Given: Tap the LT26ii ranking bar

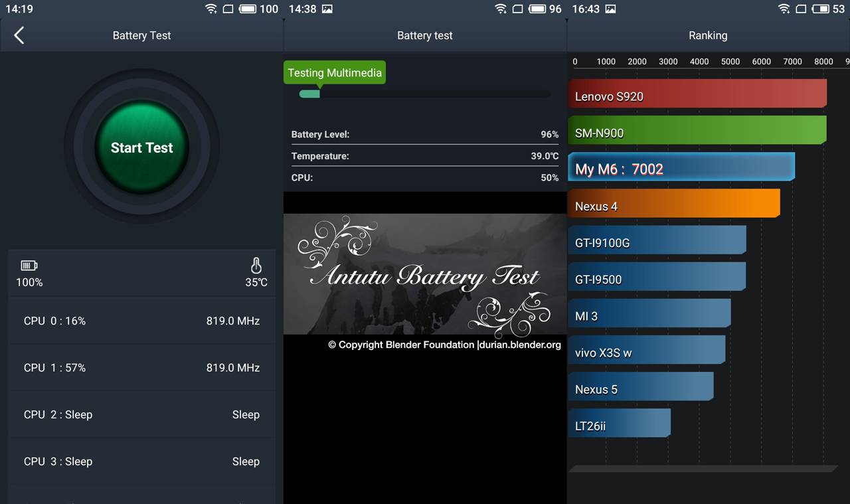Looking at the screenshot, I should 619,424.
